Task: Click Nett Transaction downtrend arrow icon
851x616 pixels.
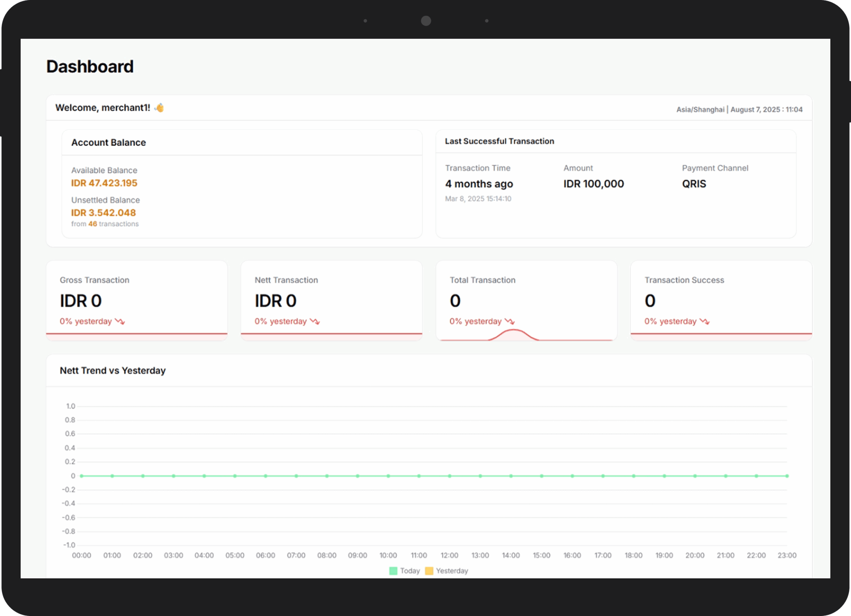Action: [x=314, y=321]
